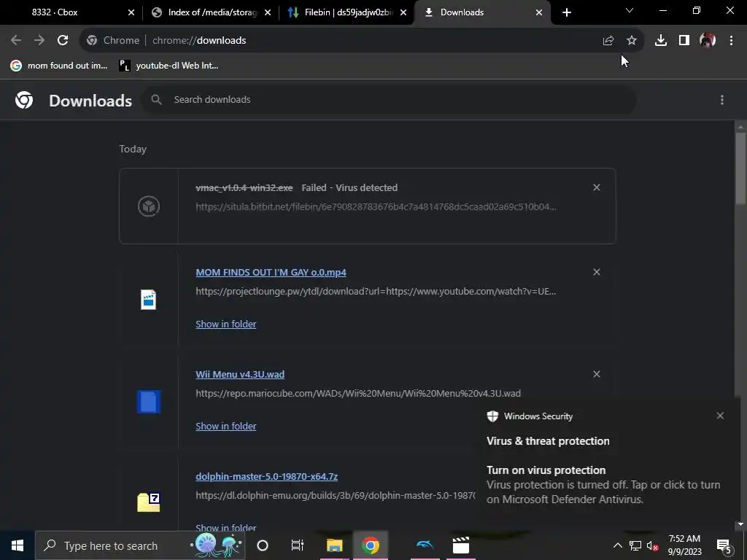Switch to the 8332 · Cbox tab
Screen dimensions: 747x560
click(x=55, y=12)
